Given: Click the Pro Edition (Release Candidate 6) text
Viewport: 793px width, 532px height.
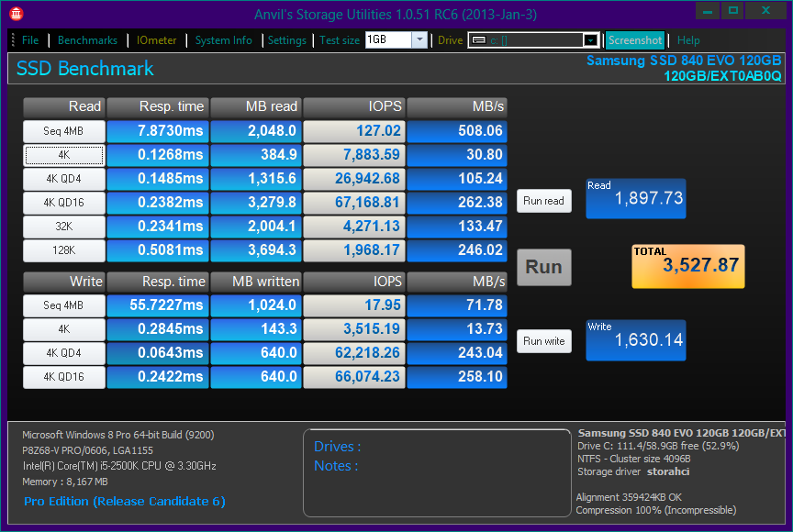Looking at the screenshot, I should [x=125, y=502].
